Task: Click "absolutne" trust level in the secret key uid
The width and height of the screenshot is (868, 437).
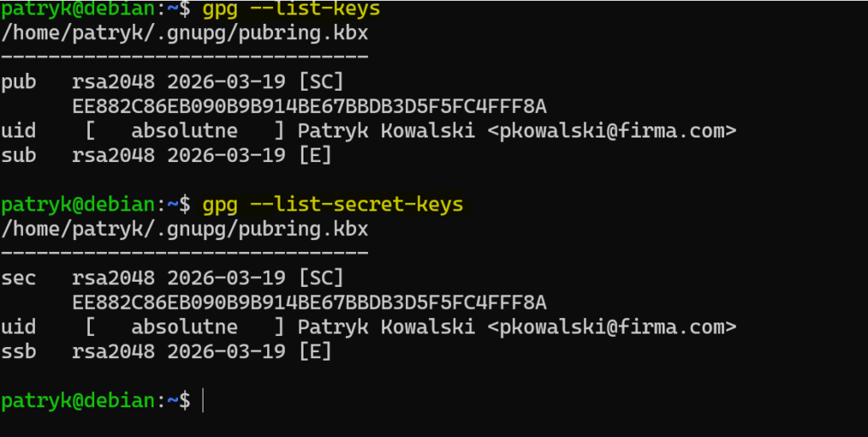Action: [185, 328]
